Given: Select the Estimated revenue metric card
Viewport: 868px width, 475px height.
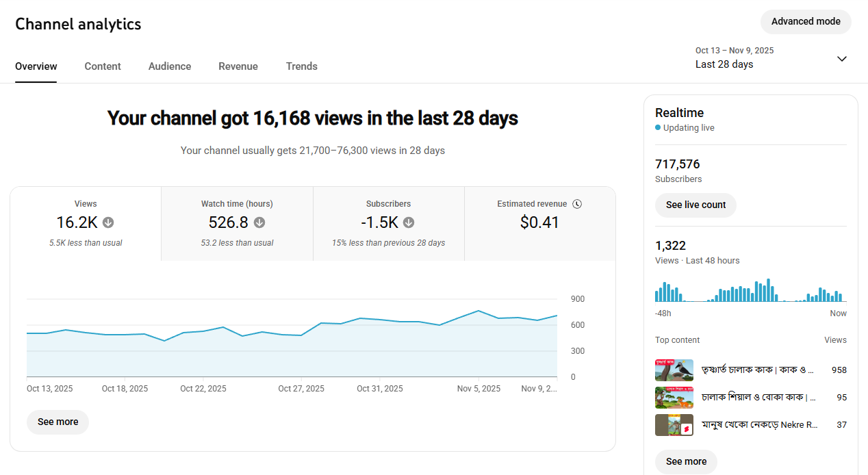Looking at the screenshot, I should point(539,224).
